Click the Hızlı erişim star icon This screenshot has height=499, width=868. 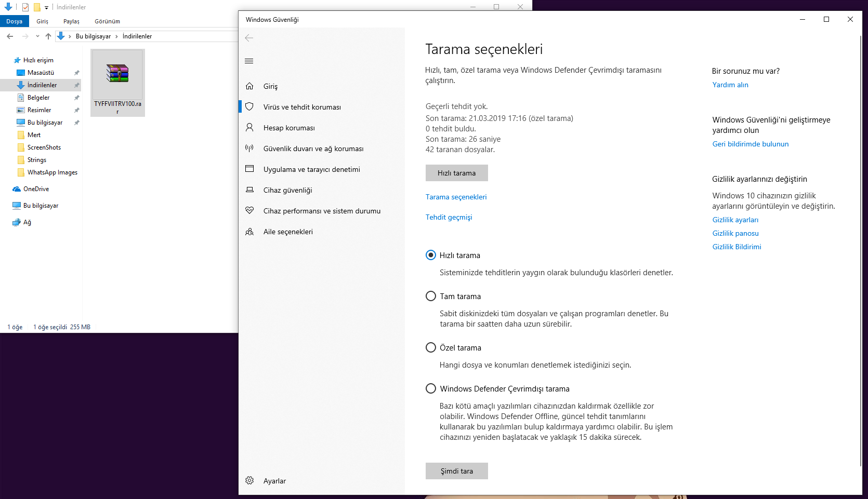[x=17, y=60]
